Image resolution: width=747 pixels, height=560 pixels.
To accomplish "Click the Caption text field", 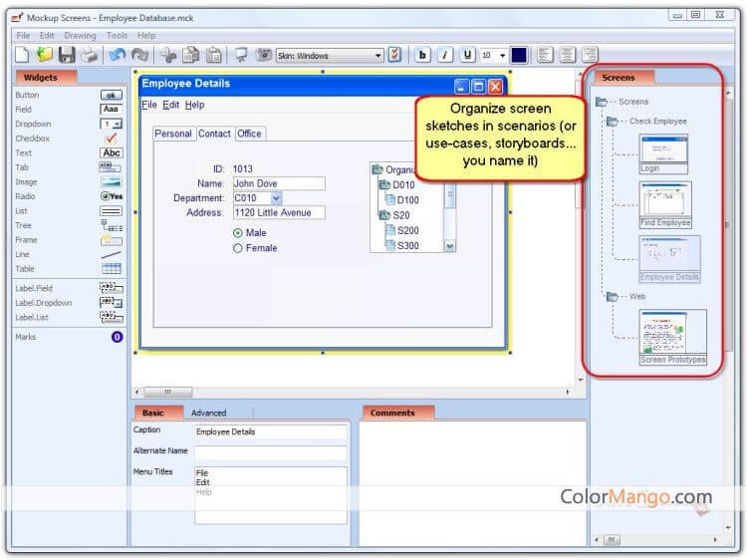I will (270, 431).
